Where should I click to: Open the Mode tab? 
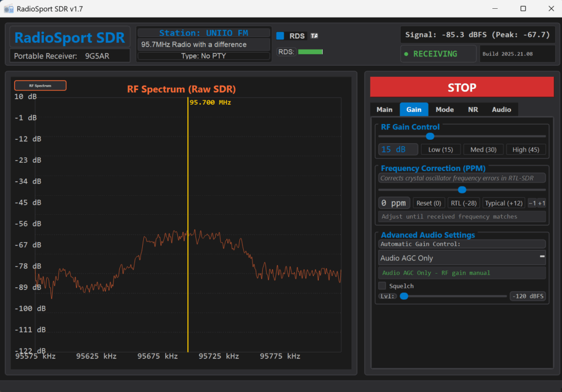(445, 110)
